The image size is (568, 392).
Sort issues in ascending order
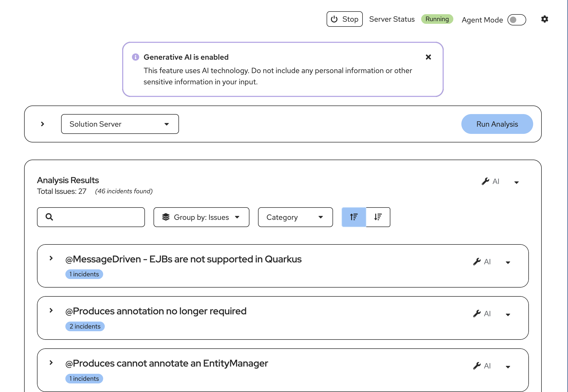[354, 217]
